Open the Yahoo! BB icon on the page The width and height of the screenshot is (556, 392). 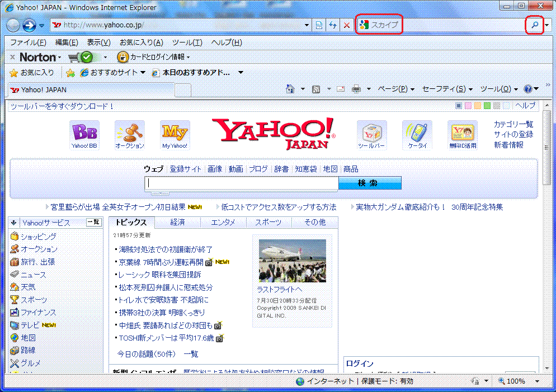(84, 135)
